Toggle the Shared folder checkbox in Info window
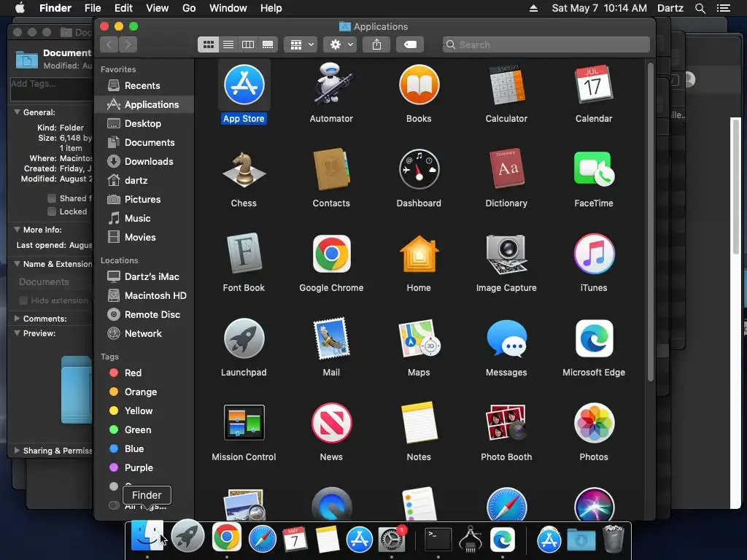747x560 pixels. click(x=52, y=198)
